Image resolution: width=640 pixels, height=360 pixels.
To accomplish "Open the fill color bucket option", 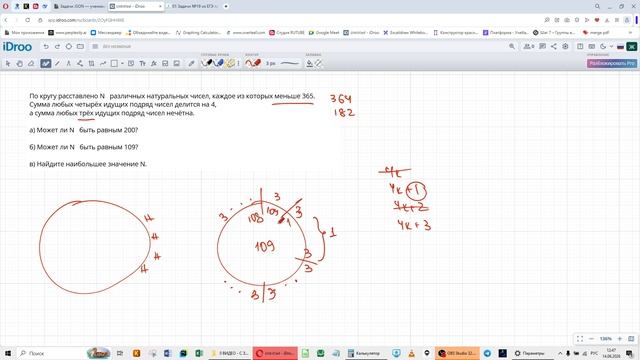I will coord(310,63).
